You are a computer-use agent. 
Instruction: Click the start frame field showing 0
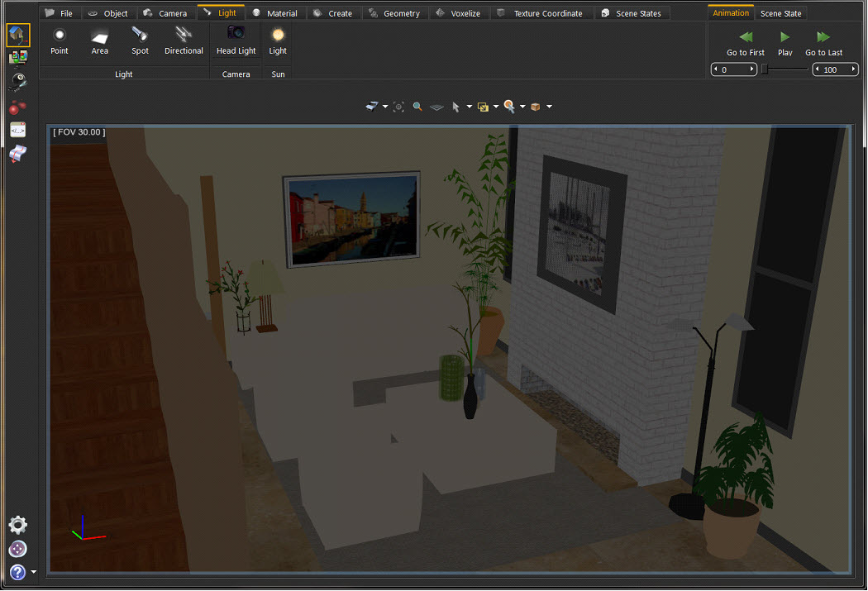tap(734, 69)
